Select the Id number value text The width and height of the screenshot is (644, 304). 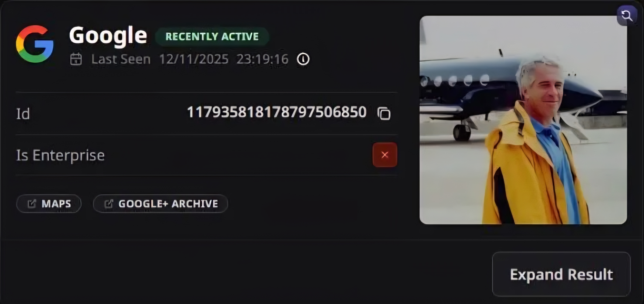point(277,112)
